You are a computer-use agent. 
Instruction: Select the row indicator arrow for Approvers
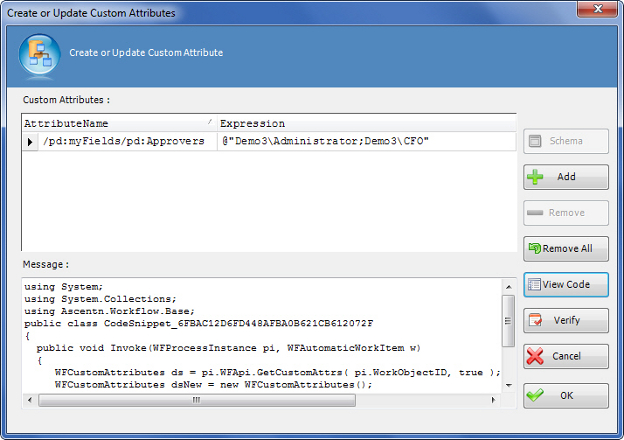coord(30,142)
